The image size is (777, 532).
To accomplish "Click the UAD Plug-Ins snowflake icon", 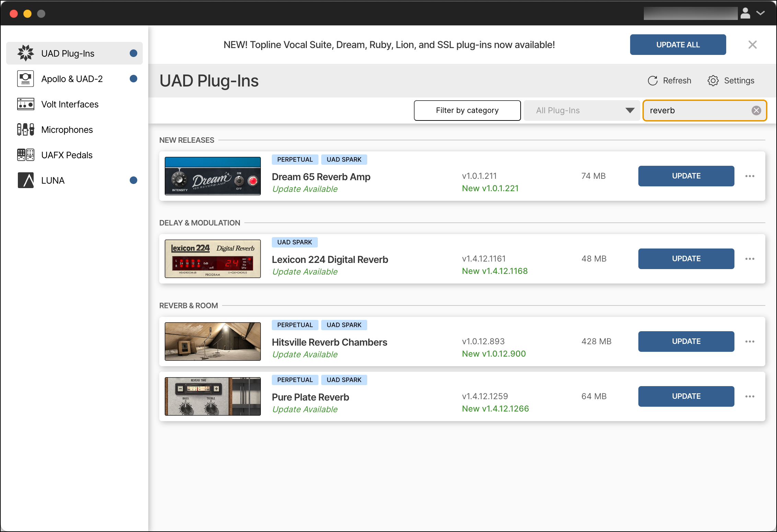I will coord(26,53).
